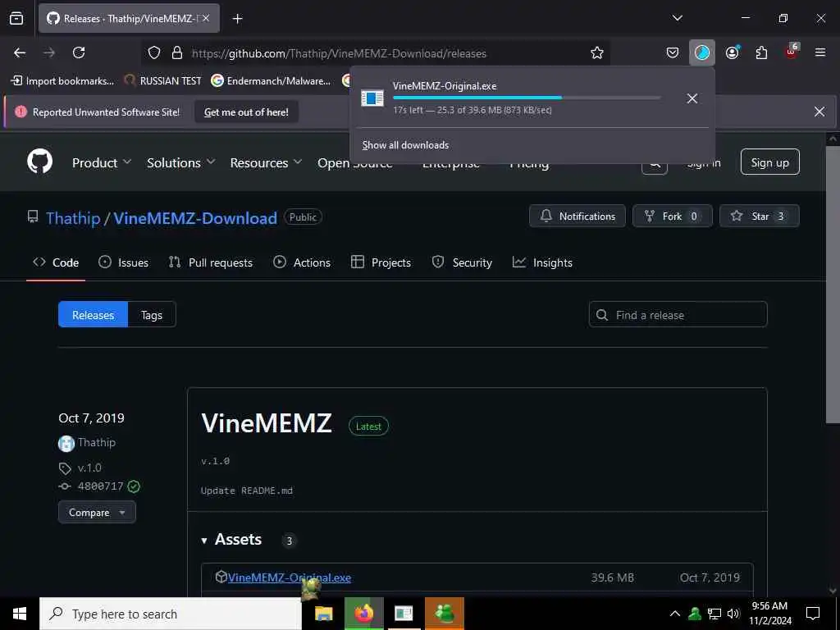Open the extensions puzzle icon
The height and width of the screenshot is (630, 840).
click(761, 52)
